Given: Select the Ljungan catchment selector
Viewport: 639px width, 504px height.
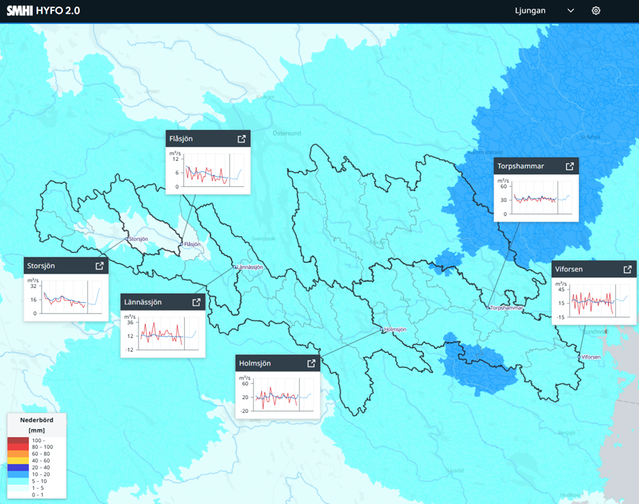Looking at the screenshot, I should pyautogui.click(x=544, y=11).
